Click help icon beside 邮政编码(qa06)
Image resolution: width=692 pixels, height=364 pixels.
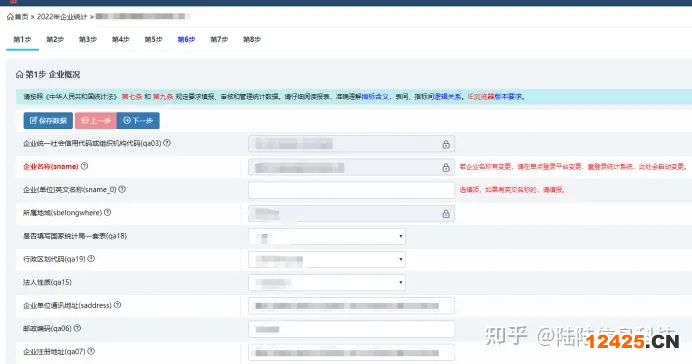(x=77, y=328)
